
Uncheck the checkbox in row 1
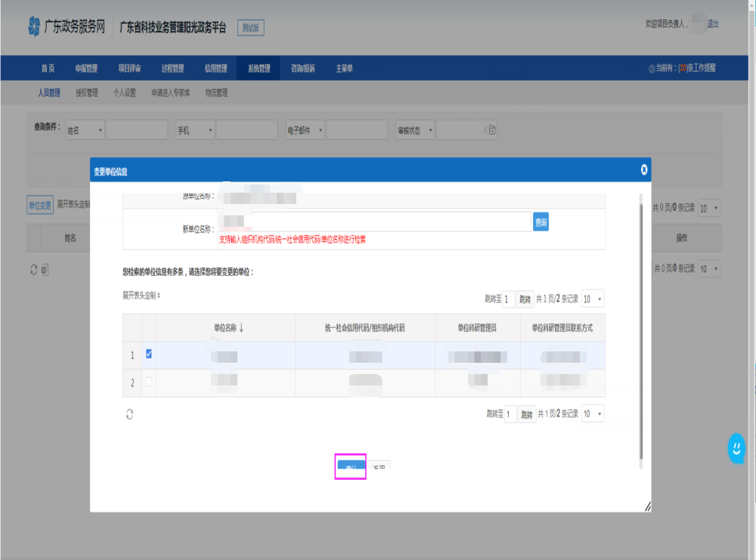[x=149, y=354]
